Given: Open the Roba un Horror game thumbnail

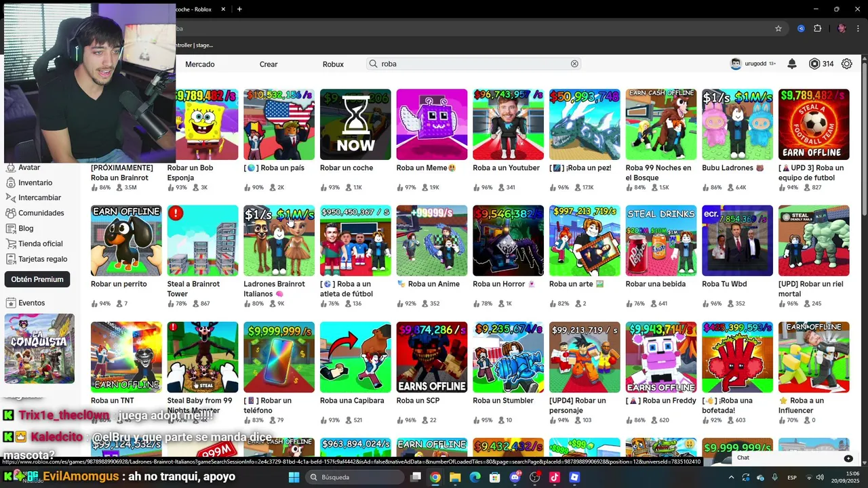Looking at the screenshot, I should point(508,241).
